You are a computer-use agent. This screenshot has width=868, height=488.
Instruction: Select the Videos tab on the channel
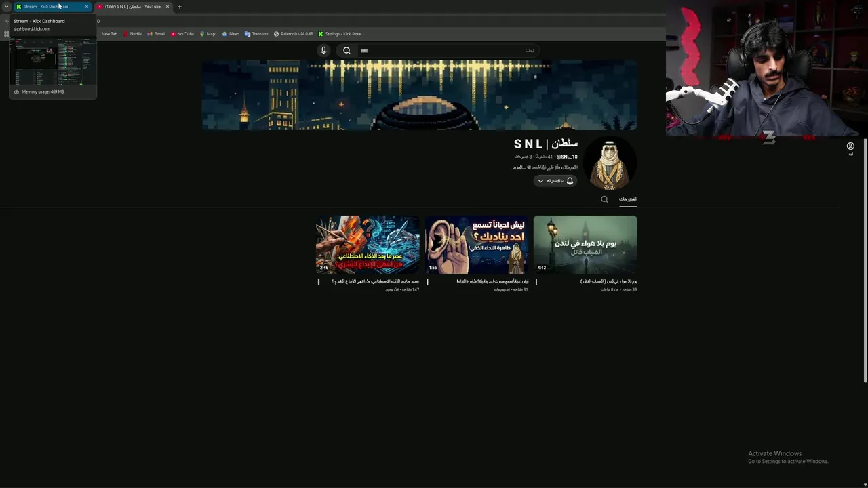click(628, 199)
